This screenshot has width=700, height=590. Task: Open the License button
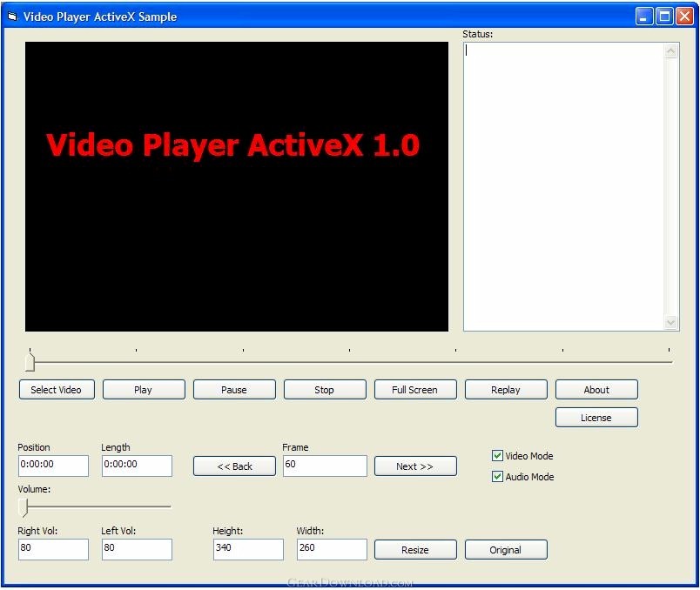(596, 418)
